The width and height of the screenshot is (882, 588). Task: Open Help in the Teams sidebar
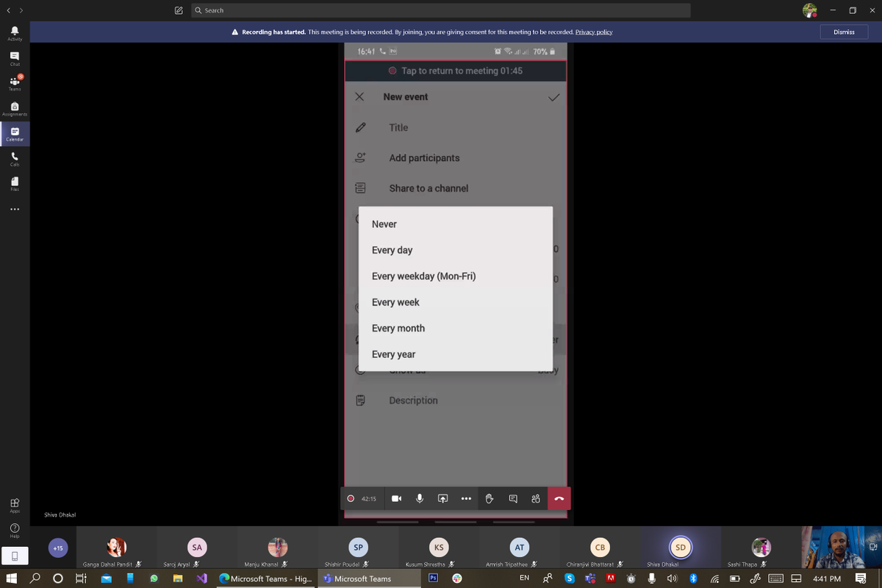15,530
